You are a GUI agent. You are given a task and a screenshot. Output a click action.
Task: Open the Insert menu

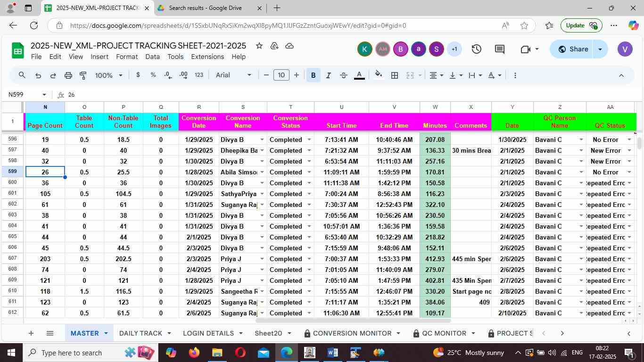(x=99, y=57)
